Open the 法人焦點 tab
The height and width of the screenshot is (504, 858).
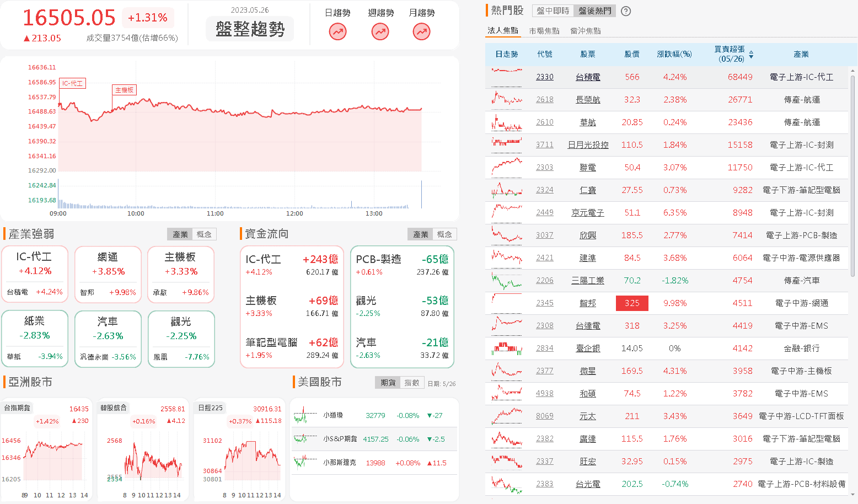coord(503,31)
